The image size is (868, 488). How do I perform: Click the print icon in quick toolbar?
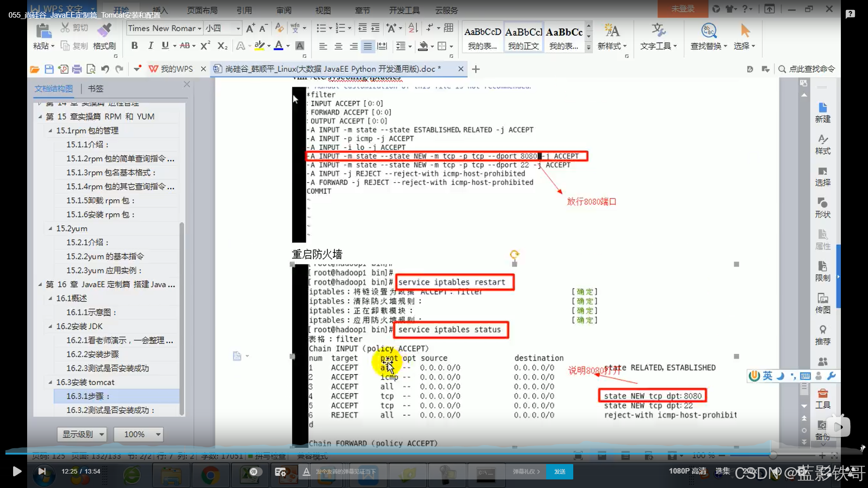(x=77, y=69)
